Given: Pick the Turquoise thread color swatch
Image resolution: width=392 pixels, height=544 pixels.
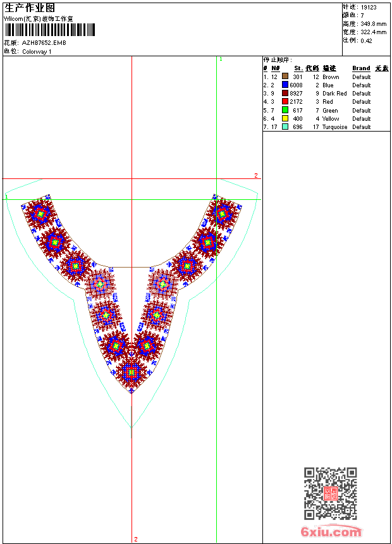Looking at the screenshot, I should [285, 127].
